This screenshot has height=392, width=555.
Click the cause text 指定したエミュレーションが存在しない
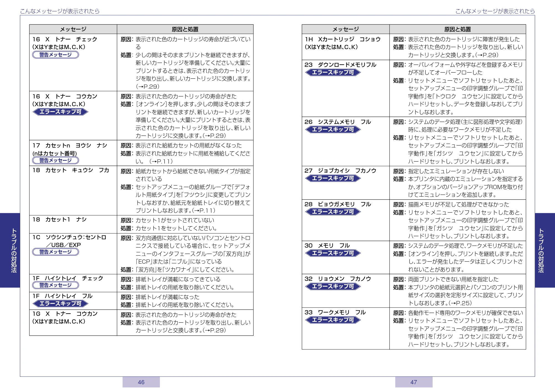point(456,171)
